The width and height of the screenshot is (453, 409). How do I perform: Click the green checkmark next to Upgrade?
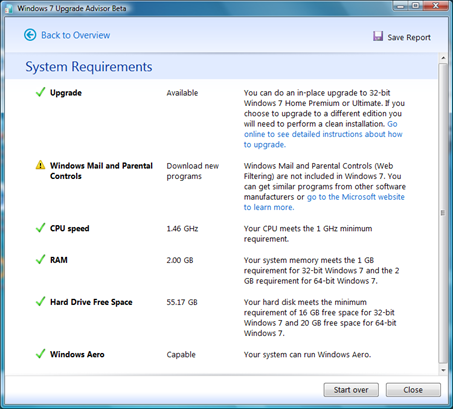tap(40, 92)
